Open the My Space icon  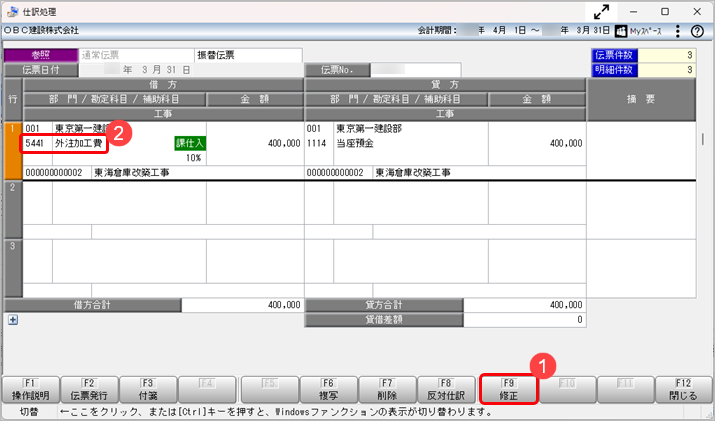[621, 31]
